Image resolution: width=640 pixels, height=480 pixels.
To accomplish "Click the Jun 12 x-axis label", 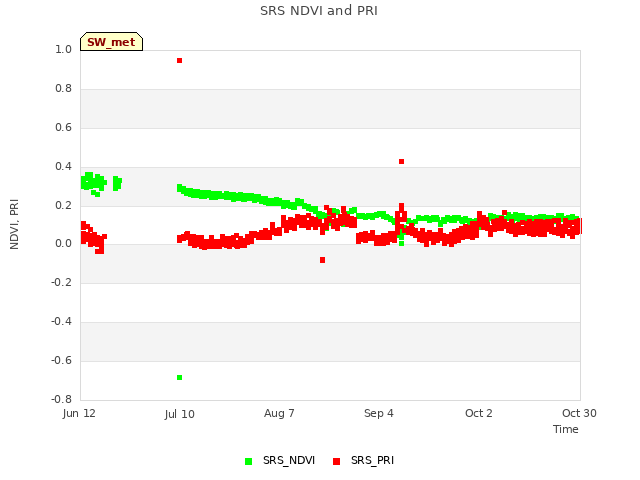I will (79, 413).
